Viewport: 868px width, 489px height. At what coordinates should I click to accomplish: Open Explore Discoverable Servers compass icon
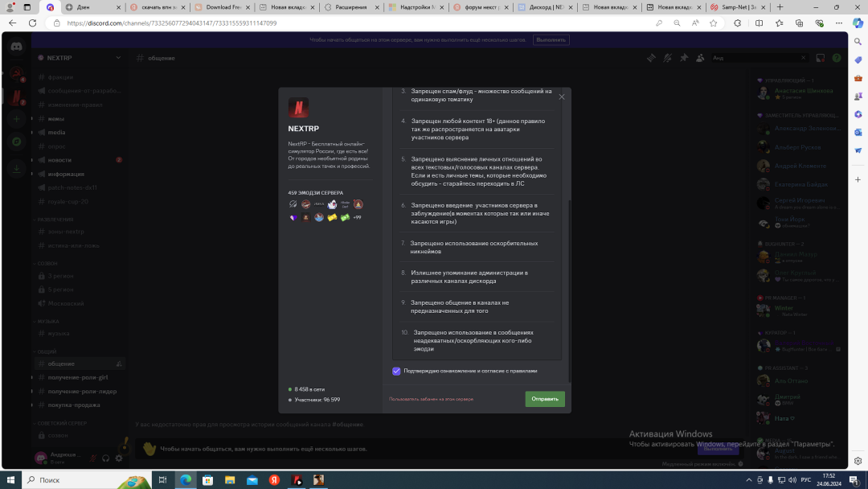17,142
